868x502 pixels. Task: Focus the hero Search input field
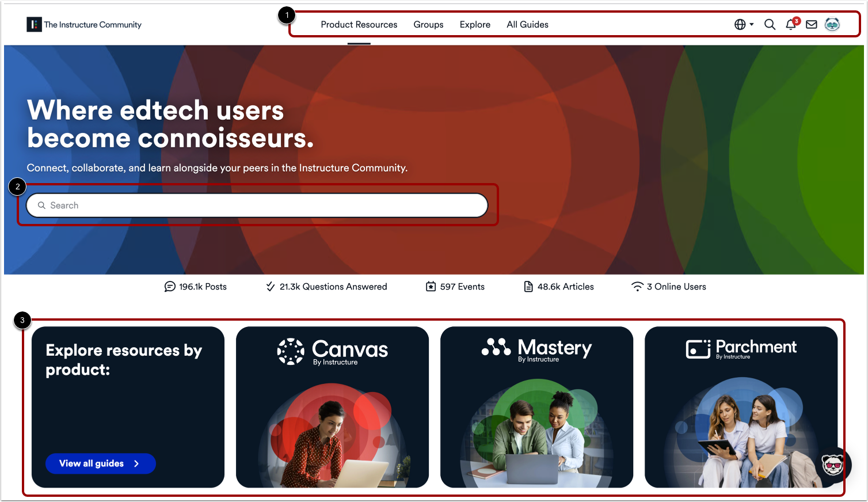coord(257,206)
